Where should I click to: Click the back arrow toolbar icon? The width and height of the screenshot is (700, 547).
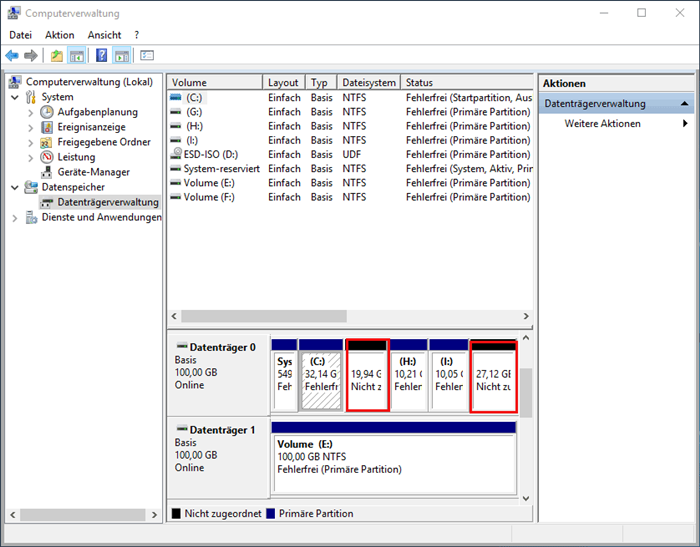[x=12, y=55]
